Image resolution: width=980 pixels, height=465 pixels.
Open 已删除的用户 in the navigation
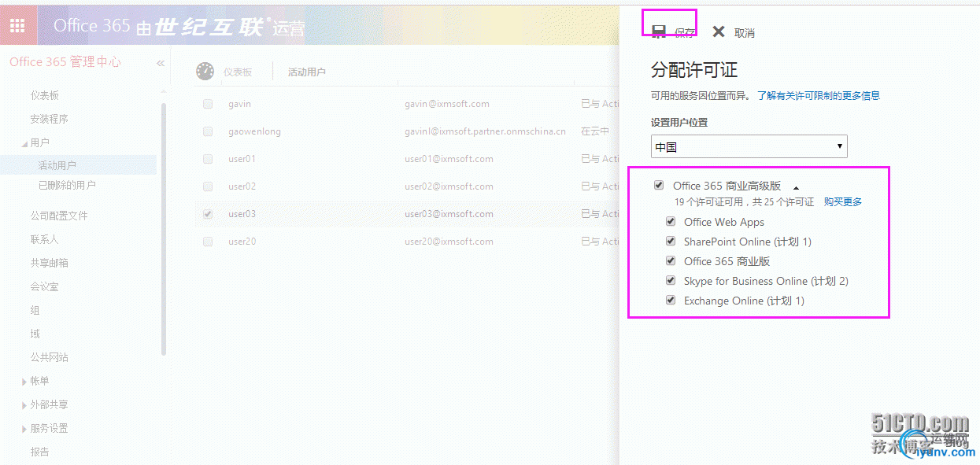click(67, 185)
